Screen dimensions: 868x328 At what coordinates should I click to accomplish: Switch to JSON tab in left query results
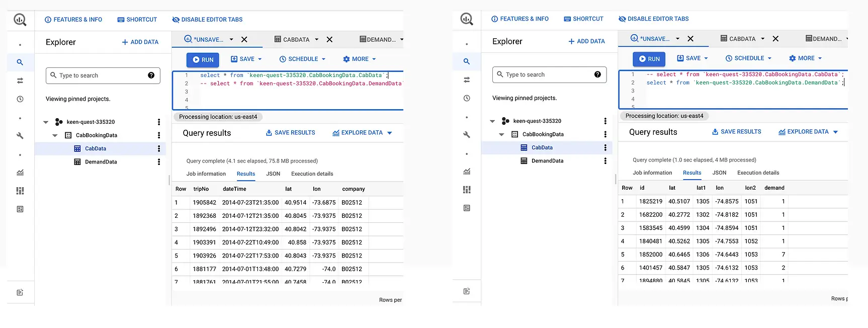tap(273, 174)
